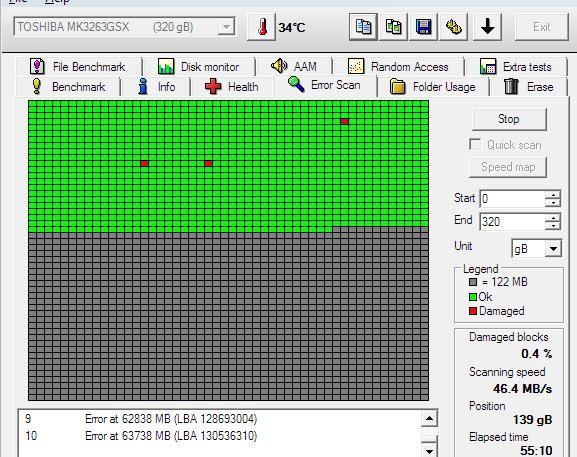577x457 pixels.
Task: Select error row 10 at 63738 MB
Action: coord(219,436)
